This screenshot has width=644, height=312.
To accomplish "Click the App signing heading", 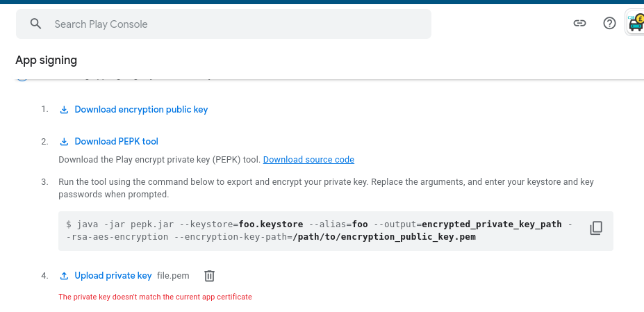I will (47, 60).
